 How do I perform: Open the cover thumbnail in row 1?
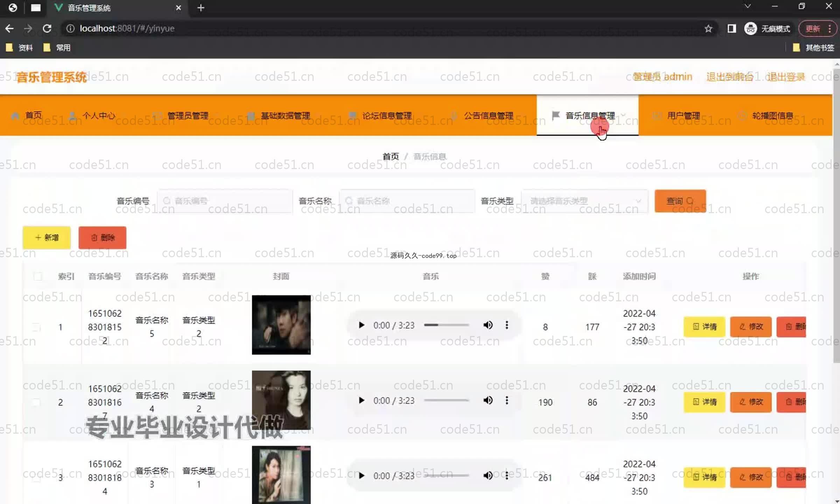281,325
